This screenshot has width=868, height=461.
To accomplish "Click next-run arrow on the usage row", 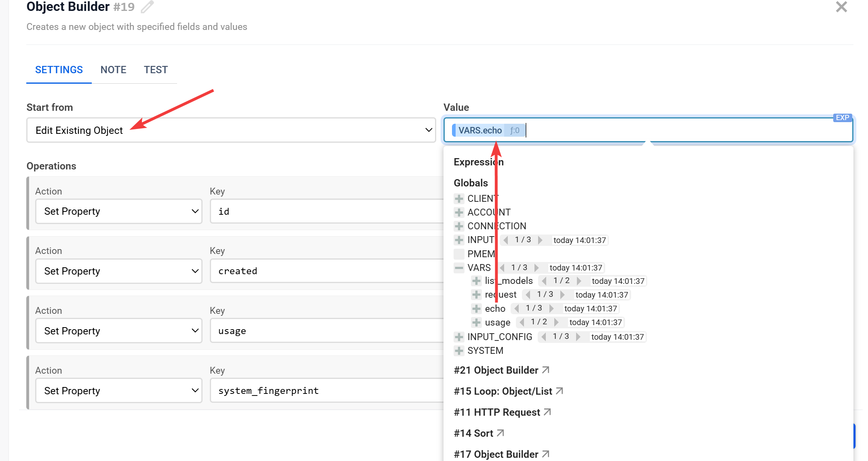I will point(557,322).
